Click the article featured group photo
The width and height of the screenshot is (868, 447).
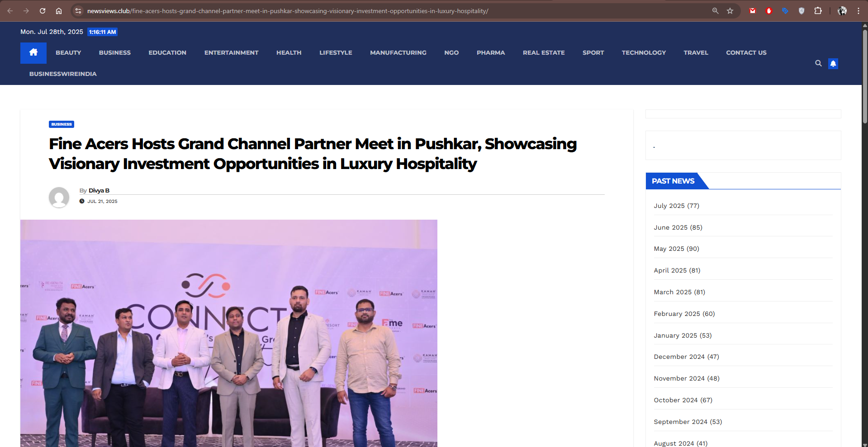point(228,333)
